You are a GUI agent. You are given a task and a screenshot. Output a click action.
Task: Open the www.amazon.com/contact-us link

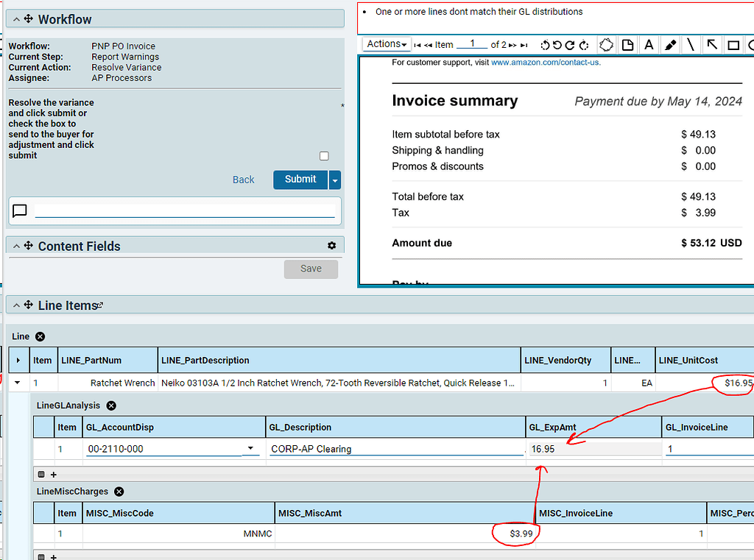pos(546,63)
